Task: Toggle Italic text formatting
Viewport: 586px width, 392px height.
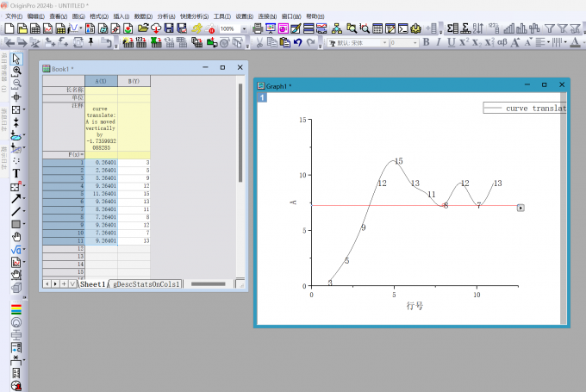Action: pos(439,42)
